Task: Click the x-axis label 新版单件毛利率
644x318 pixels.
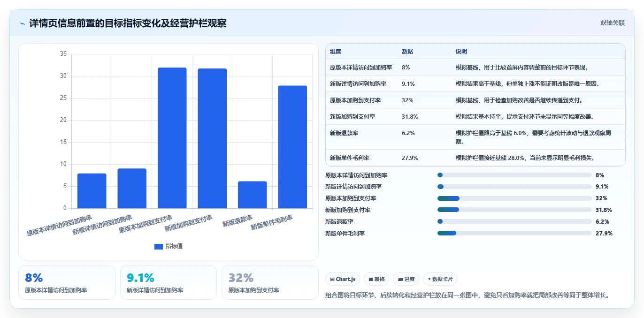Action: (272, 222)
